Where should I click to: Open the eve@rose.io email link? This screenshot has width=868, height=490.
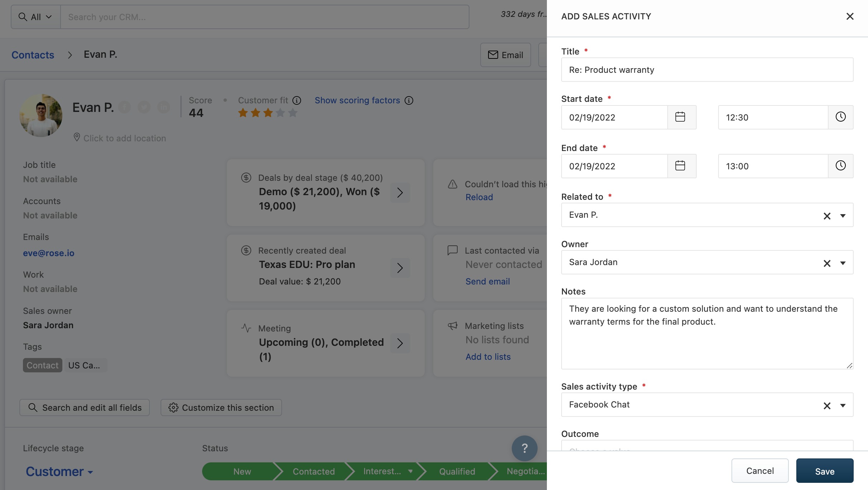click(48, 253)
